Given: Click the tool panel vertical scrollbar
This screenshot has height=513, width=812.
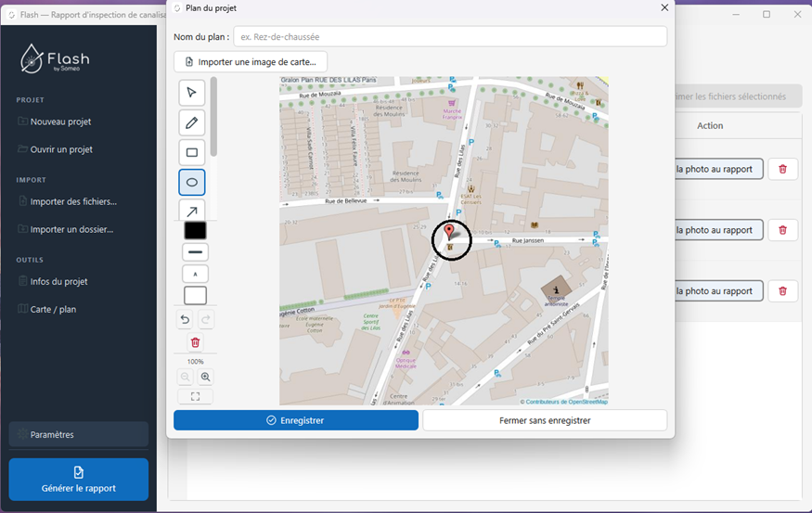Looking at the screenshot, I should coord(213,117).
